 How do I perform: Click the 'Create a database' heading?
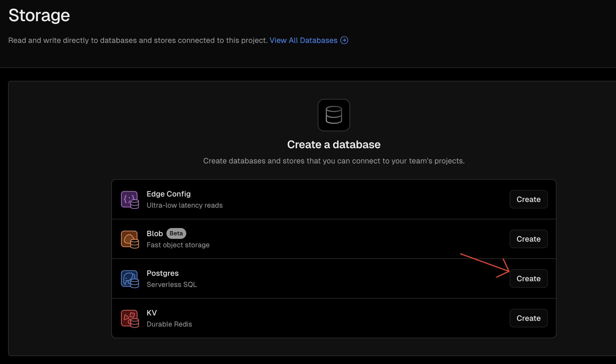[334, 144]
